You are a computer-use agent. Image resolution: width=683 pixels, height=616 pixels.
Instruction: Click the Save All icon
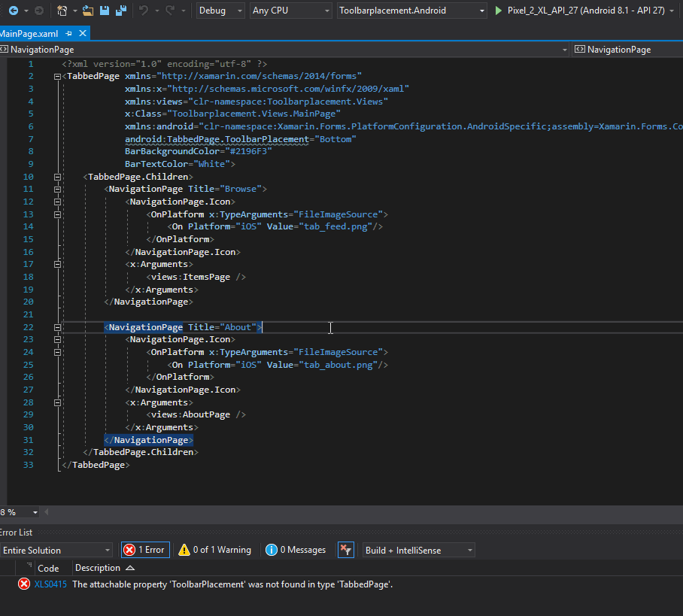point(120,11)
